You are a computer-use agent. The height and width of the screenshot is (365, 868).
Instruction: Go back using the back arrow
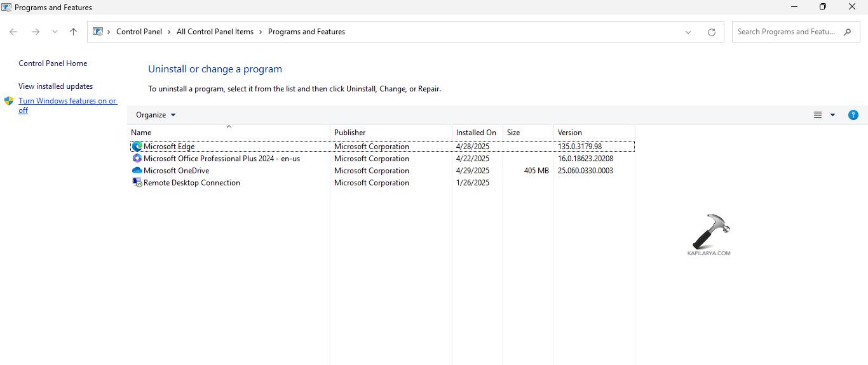coord(13,32)
